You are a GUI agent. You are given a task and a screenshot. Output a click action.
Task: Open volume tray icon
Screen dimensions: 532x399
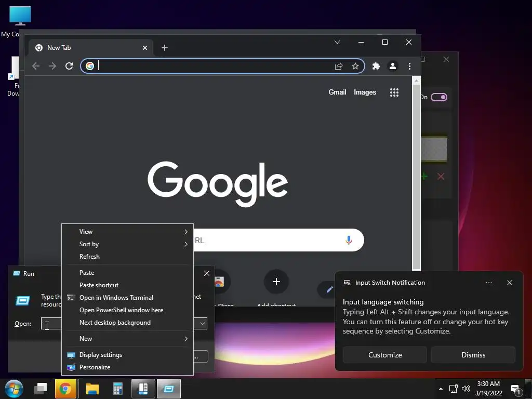[466, 389]
